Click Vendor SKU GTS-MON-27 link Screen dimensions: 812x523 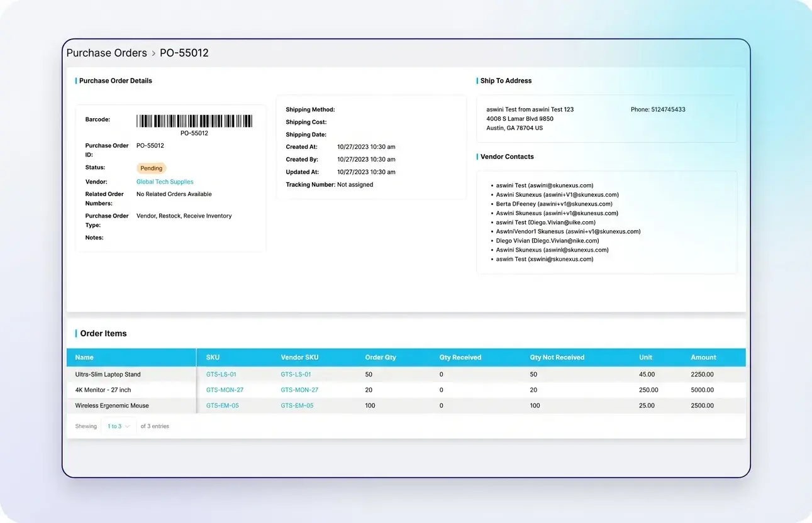coord(299,390)
